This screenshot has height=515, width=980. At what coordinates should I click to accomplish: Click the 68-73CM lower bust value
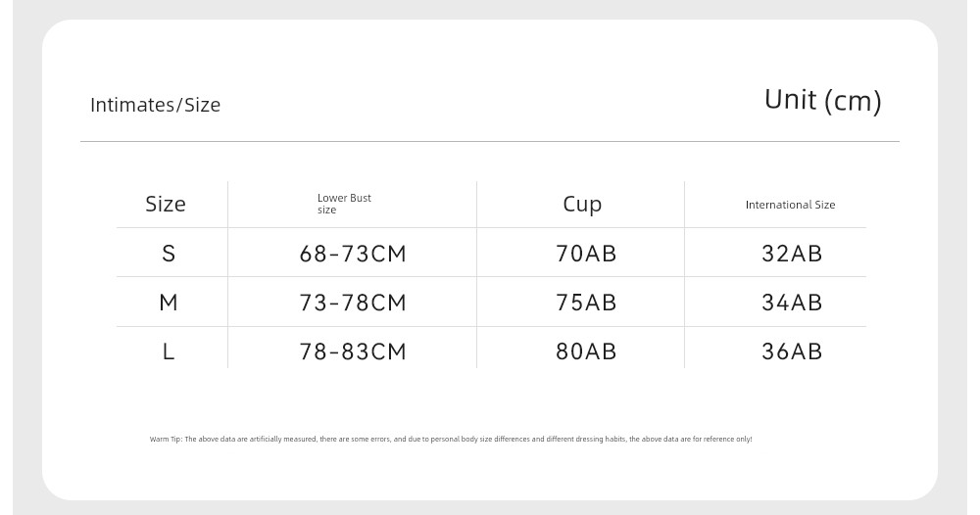tap(353, 254)
